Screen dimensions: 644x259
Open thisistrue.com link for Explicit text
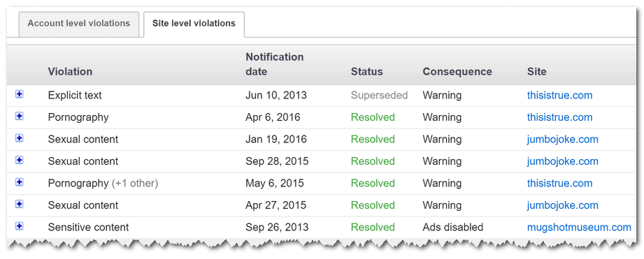(x=560, y=96)
